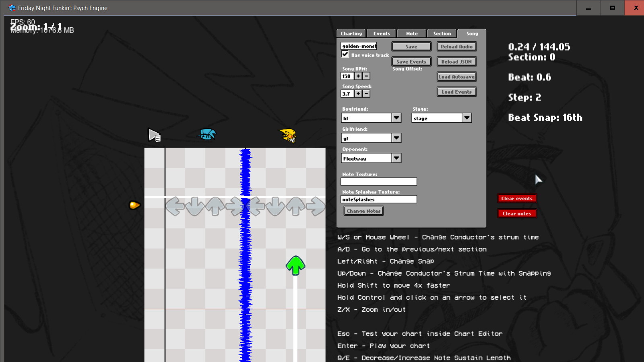This screenshot has width=644, height=362.
Task: Switch to the Events tab
Action: [x=382, y=34]
